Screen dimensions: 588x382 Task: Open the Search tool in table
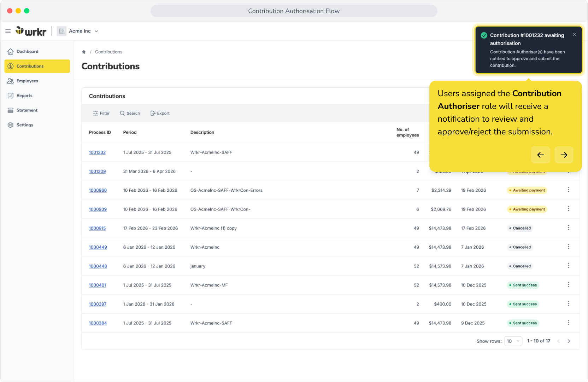point(130,113)
